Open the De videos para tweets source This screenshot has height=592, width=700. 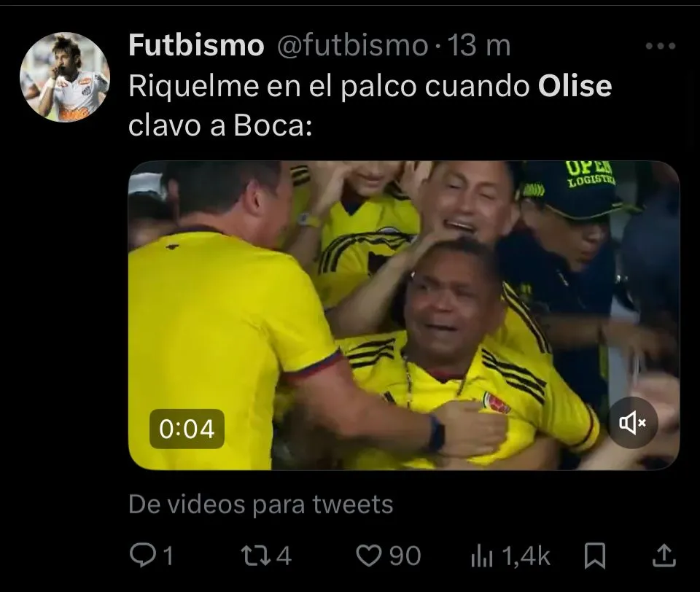(x=261, y=505)
